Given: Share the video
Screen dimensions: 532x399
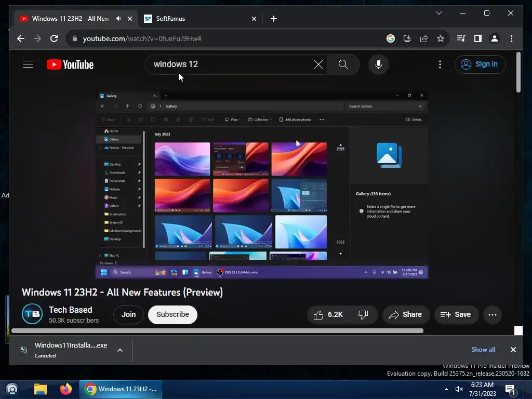Looking at the screenshot, I should pyautogui.click(x=406, y=314).
